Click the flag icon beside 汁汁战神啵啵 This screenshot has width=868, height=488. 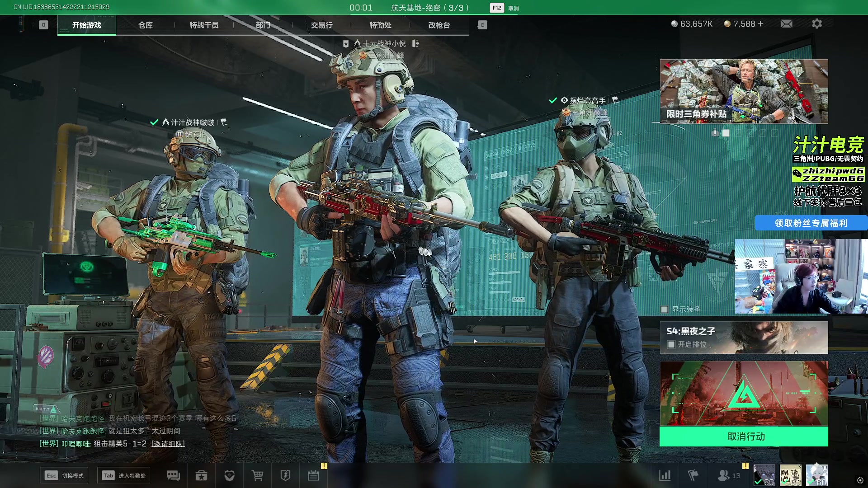point(224,122)
